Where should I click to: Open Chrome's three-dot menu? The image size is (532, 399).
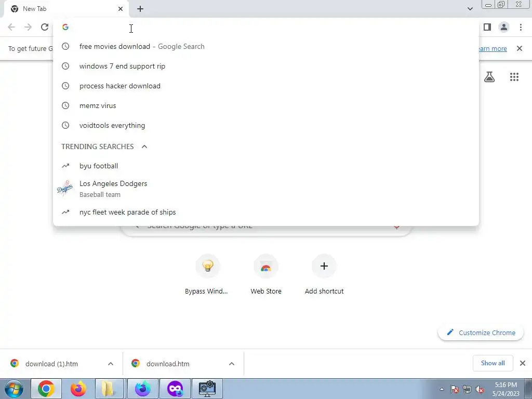pos(521,27)
